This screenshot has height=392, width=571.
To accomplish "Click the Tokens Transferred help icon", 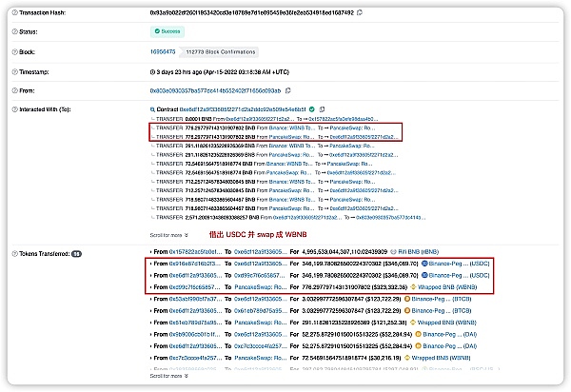I will (8, 254).
